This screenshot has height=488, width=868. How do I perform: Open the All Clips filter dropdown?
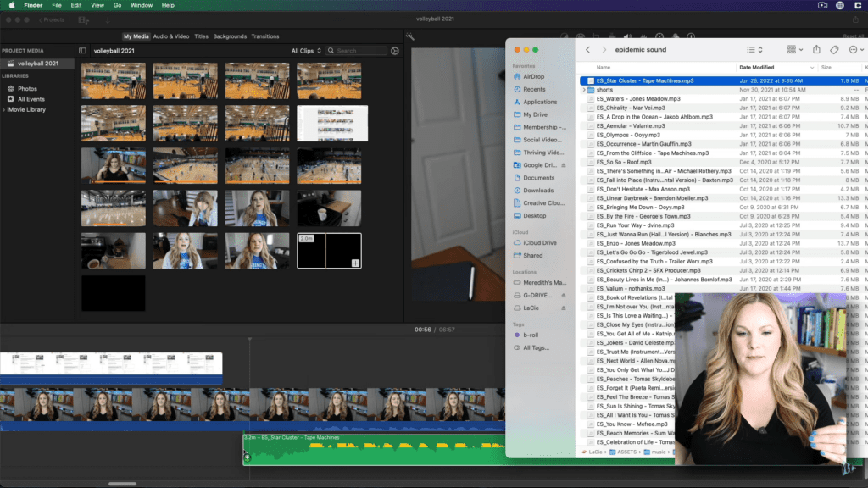306,51
